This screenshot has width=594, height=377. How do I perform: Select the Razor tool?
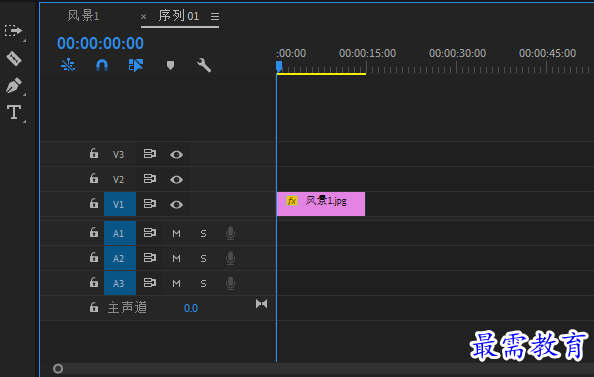click(x=14, y=59)
